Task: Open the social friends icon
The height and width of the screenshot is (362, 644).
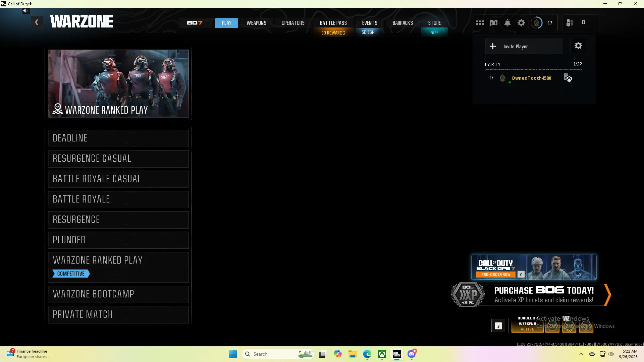Action: [570, 23]
